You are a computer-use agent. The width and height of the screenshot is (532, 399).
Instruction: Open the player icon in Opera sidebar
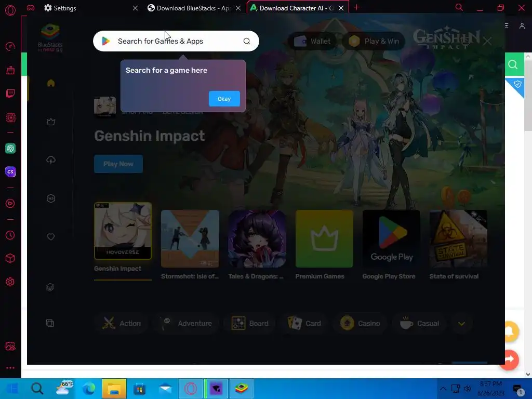[x=10, y=203]
